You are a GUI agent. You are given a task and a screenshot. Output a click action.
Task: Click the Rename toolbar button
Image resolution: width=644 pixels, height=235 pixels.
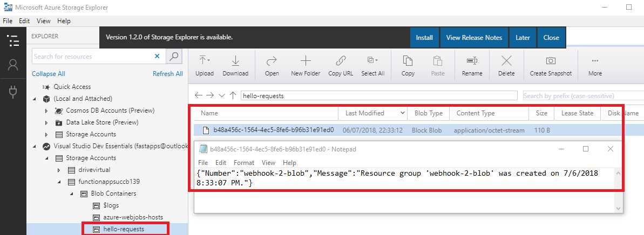pos(472,66)
